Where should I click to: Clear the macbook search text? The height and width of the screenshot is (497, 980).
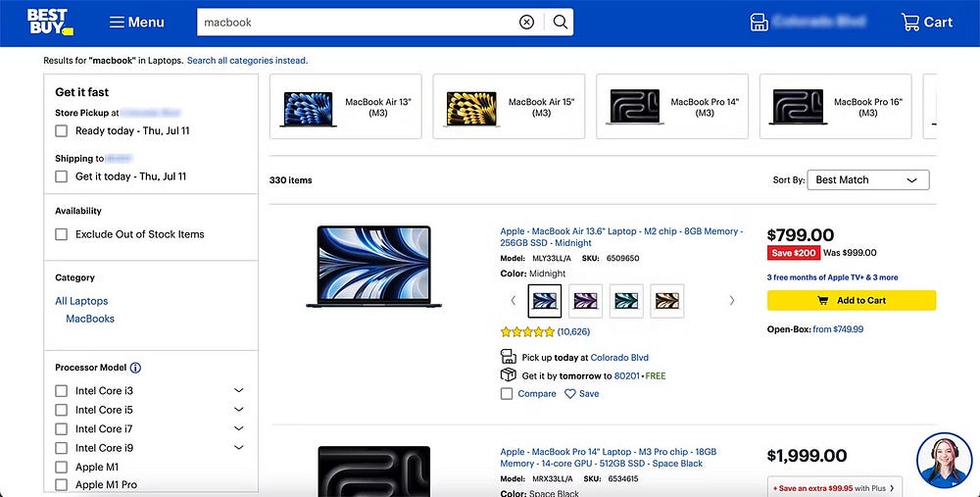(527, 23)
